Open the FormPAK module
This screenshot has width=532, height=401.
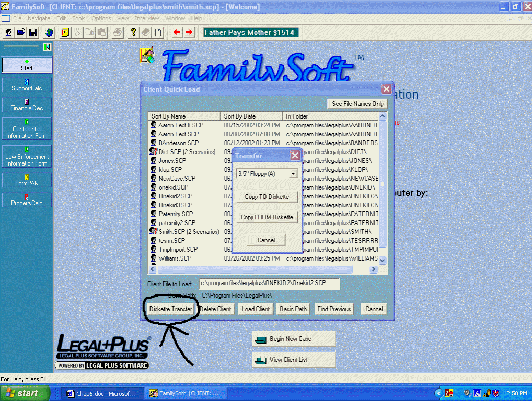click(27, 180)
